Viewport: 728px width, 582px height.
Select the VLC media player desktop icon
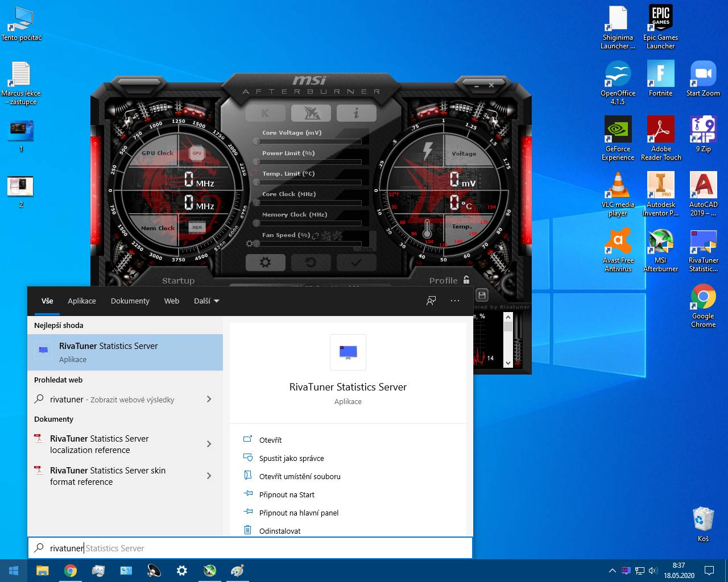pyautogui.click(x=618, y=194)
